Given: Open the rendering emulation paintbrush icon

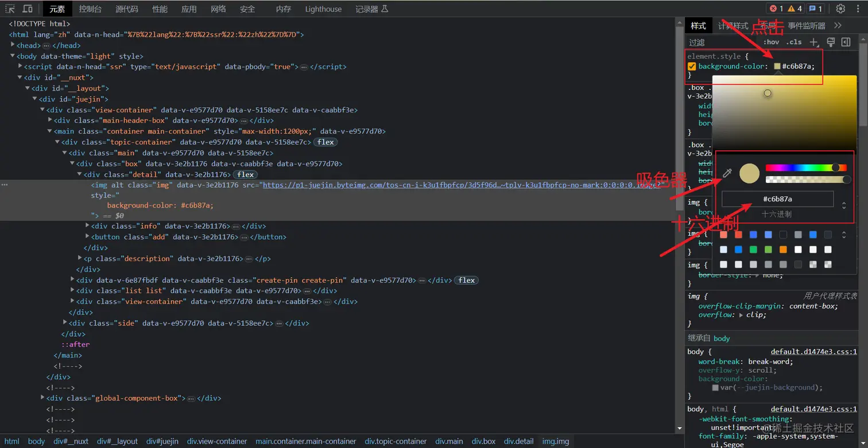Looking at the screenshot, I should click(830, 42).
